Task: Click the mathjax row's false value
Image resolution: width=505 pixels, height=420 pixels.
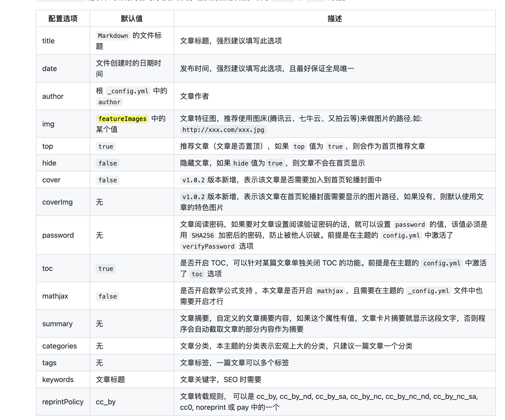Action: coord(107,296)
